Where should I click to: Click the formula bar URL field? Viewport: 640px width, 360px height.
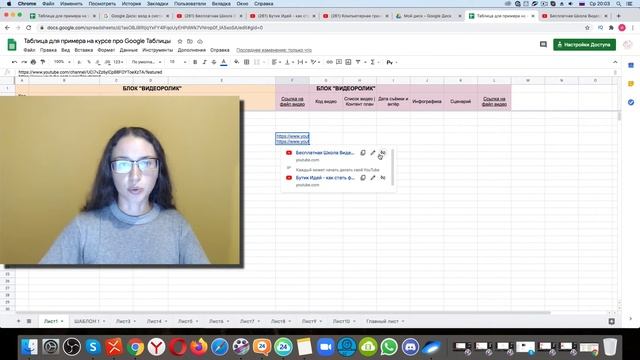[x=314, y=72]
